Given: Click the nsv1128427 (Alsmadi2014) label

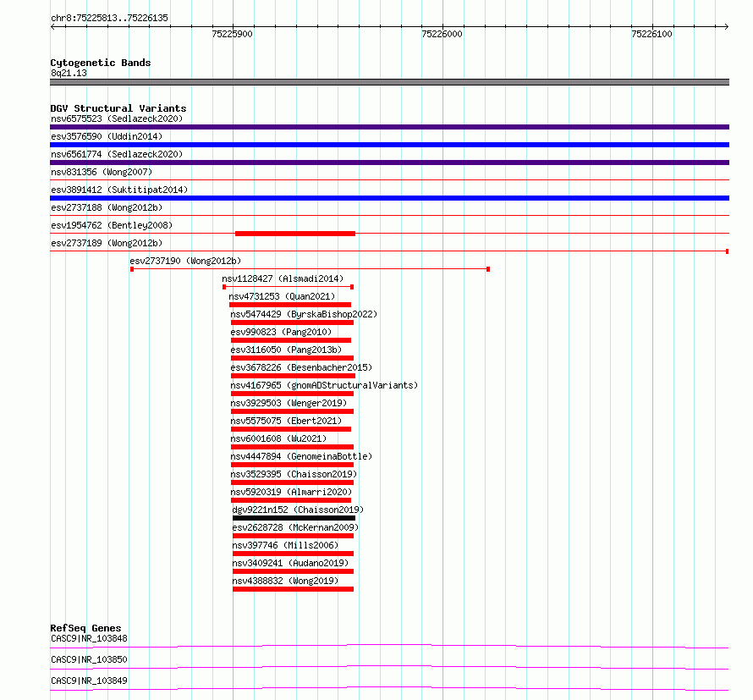Looking at the screenshot, I should (x=283, y=278).
